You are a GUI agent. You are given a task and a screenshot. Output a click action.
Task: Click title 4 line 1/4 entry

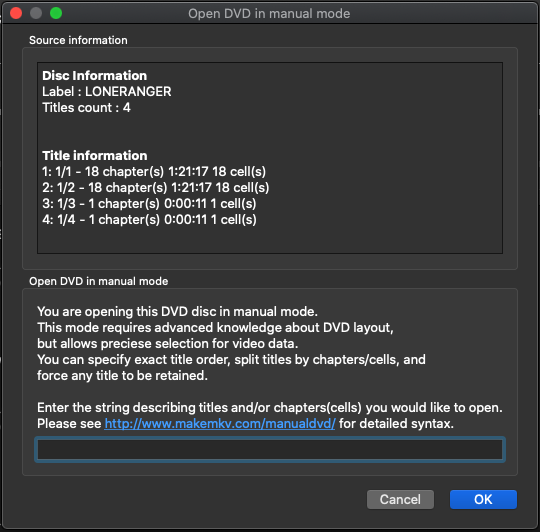click(x=149, y=220)
